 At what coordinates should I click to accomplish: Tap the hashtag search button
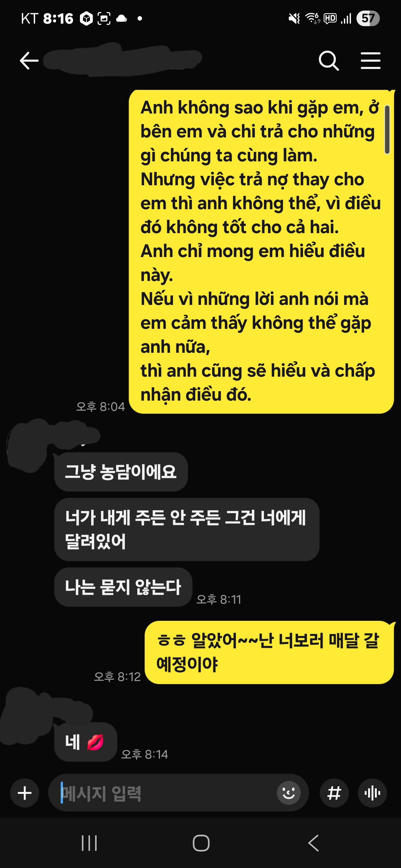(334, 793)
